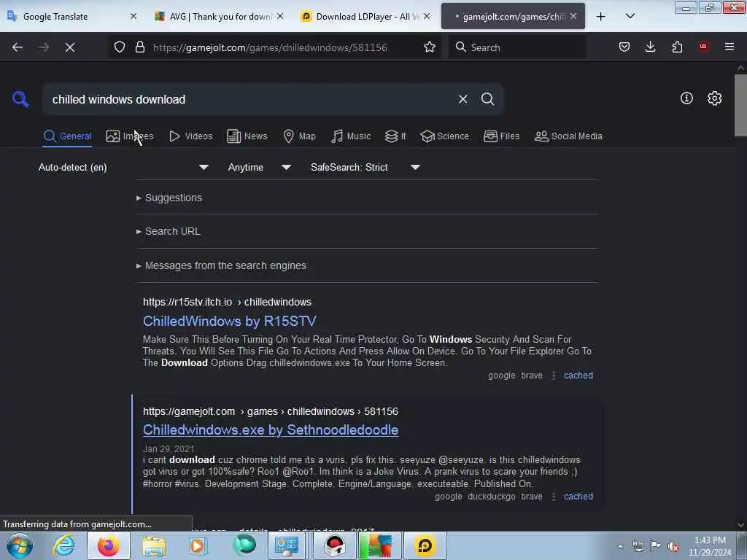Open the Anytime time range dropdown
This screenshot has width=747, height=560.
(x=259, y=167)
